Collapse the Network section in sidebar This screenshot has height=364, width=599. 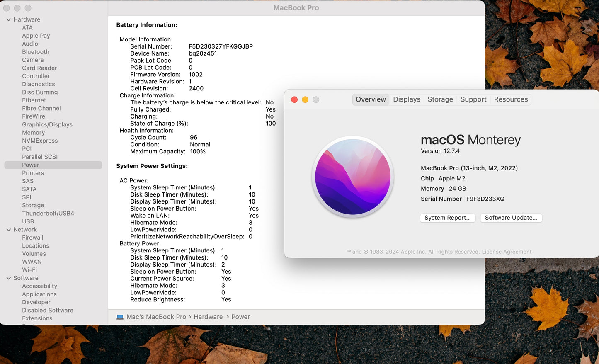click(x=8, y=230)
